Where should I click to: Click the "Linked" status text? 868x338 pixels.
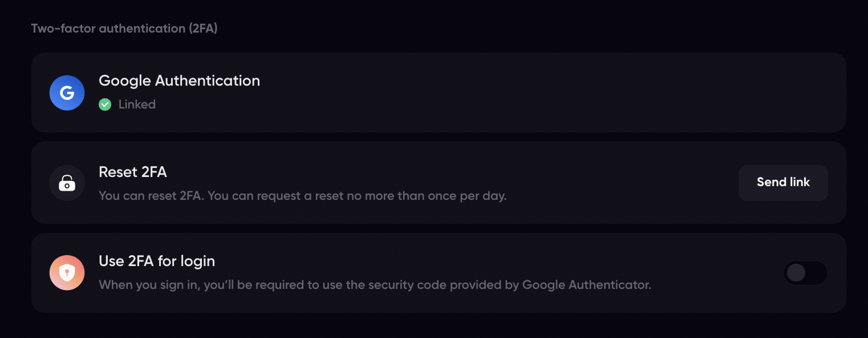tap(137, 104)
